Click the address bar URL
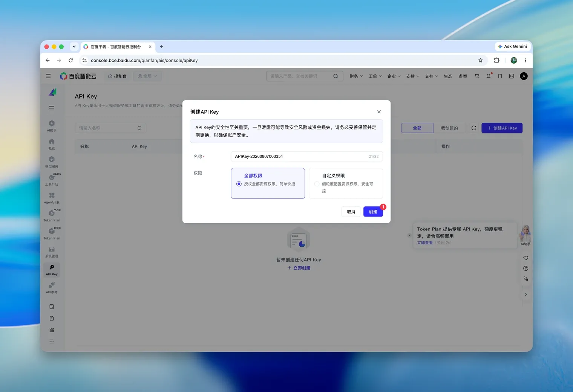This screenshot has height=392, width=573. 144,60
